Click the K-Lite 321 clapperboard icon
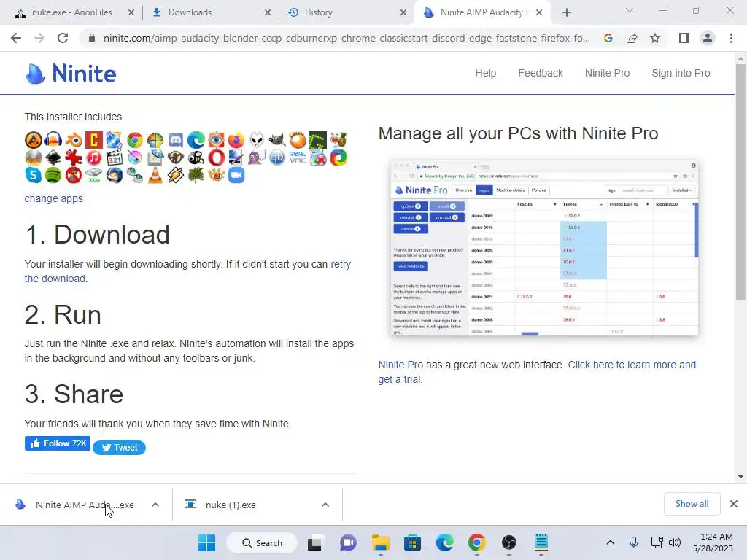747x560 pixels. [115, 157]
